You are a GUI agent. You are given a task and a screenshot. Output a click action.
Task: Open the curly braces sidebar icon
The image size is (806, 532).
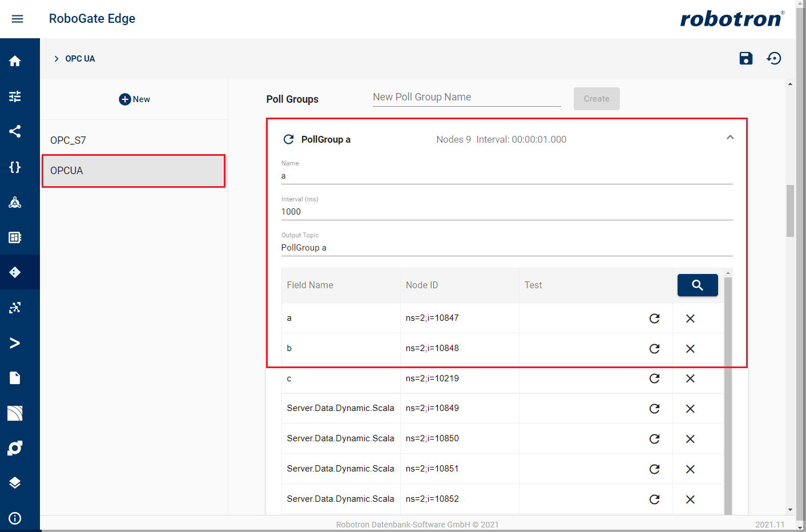click(x=15, y=167)
